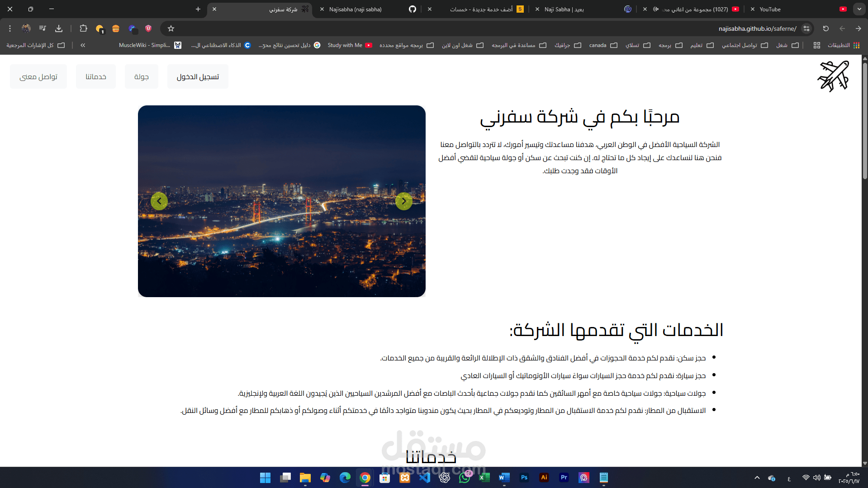Open Premiere Pro from the taskbar
This screenshot has width=868, height=488.
[x=564, y=478]
